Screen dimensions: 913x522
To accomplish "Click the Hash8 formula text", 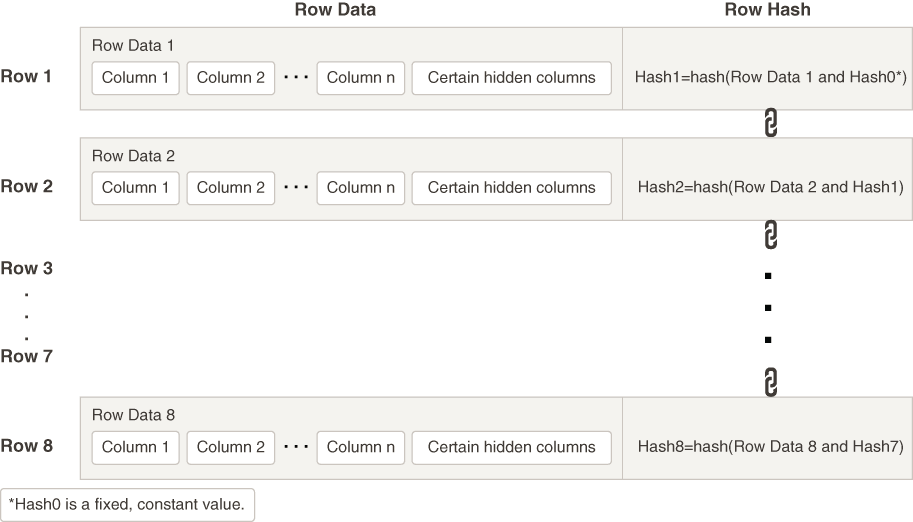I will (770, 447).
